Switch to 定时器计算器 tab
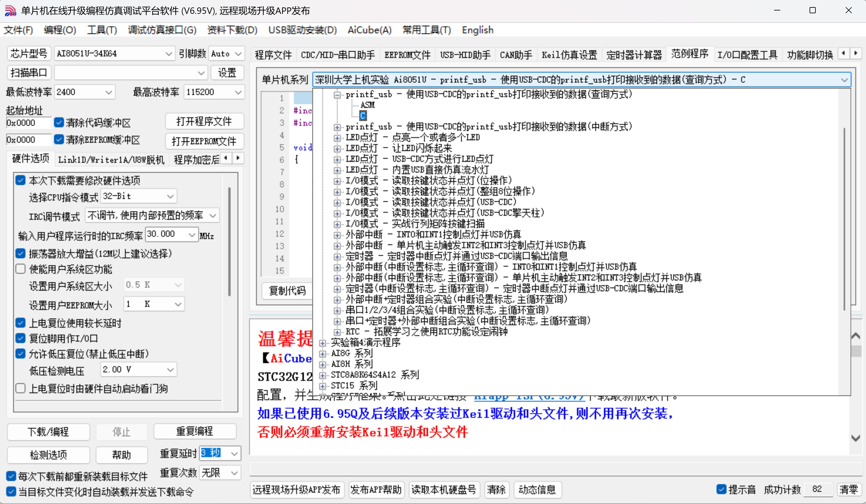Viewport: 866px width, 504px height. (x=634, y=55)
